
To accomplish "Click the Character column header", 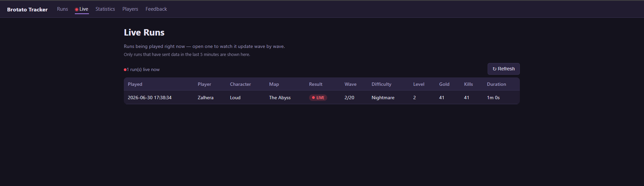I will (x=240, y=84).
